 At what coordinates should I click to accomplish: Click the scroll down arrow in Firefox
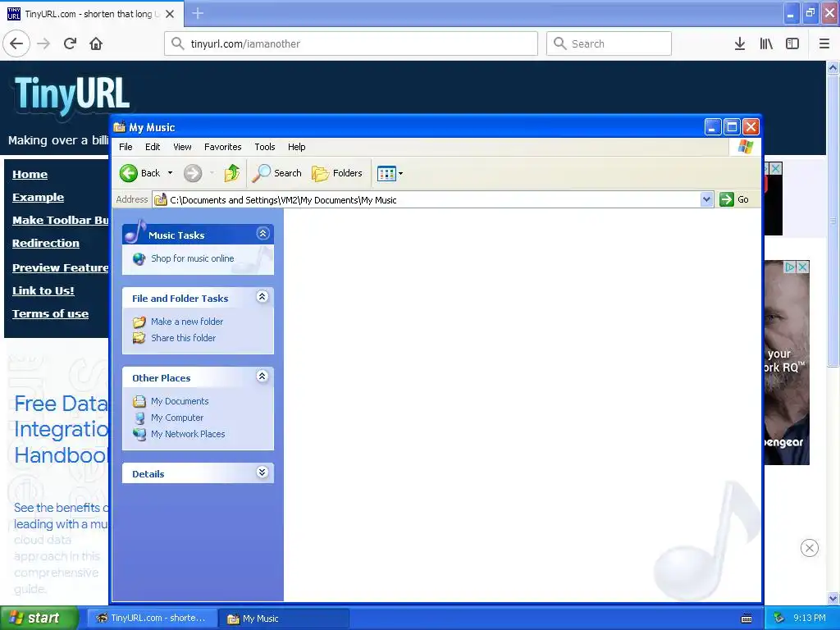833,598
